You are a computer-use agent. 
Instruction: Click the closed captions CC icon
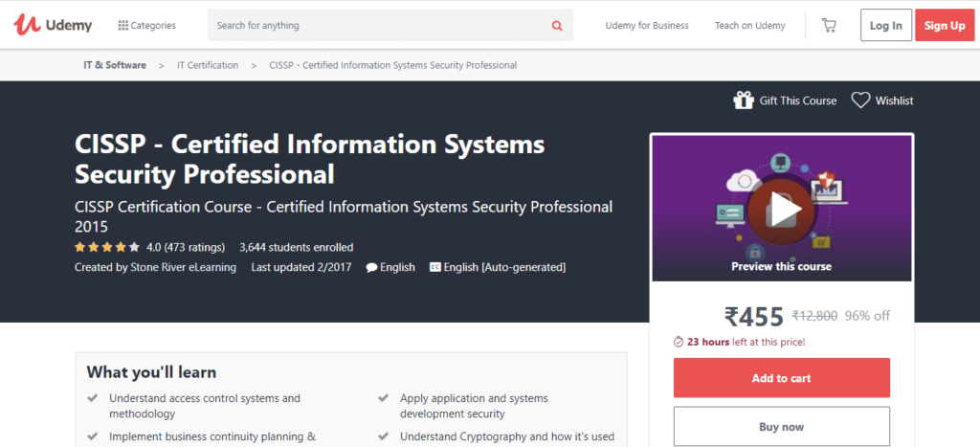pyautogui.click(x=435, y=268)
